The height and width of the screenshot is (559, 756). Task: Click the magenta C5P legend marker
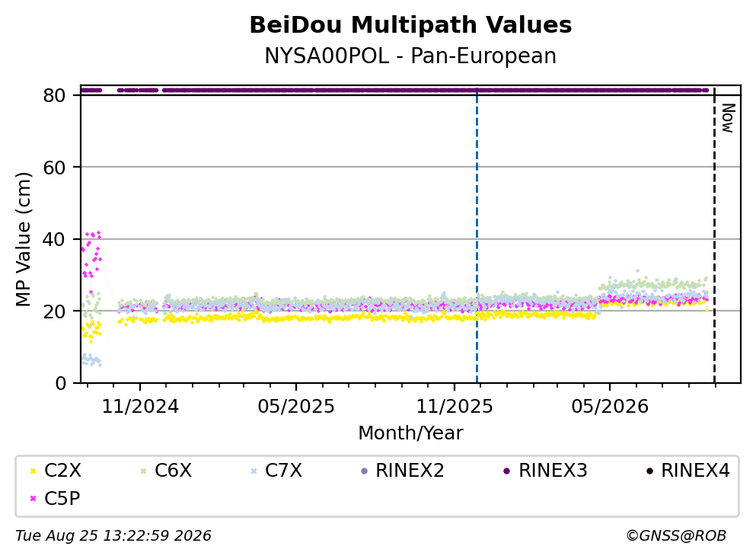pos(33,498)
